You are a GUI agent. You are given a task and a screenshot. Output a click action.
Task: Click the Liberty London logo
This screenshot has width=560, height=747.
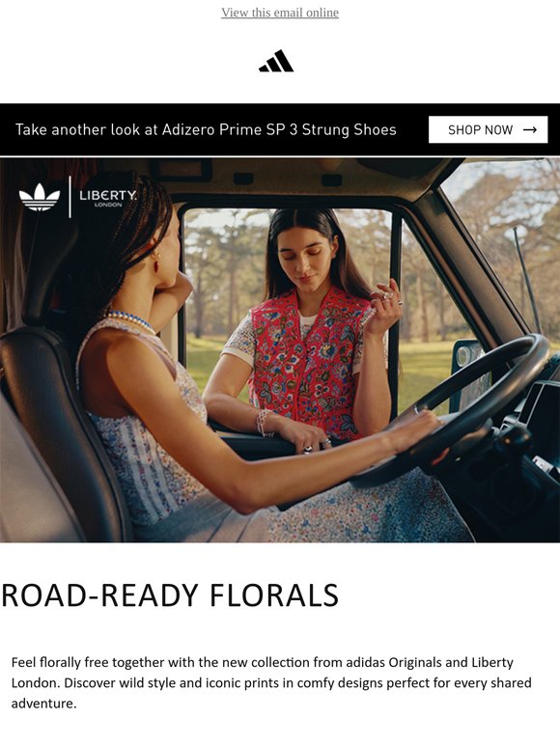108,197
